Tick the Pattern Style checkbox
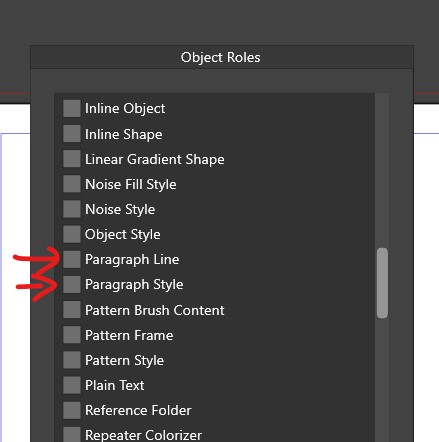439x442 pixels. click(x=72, y=360)
